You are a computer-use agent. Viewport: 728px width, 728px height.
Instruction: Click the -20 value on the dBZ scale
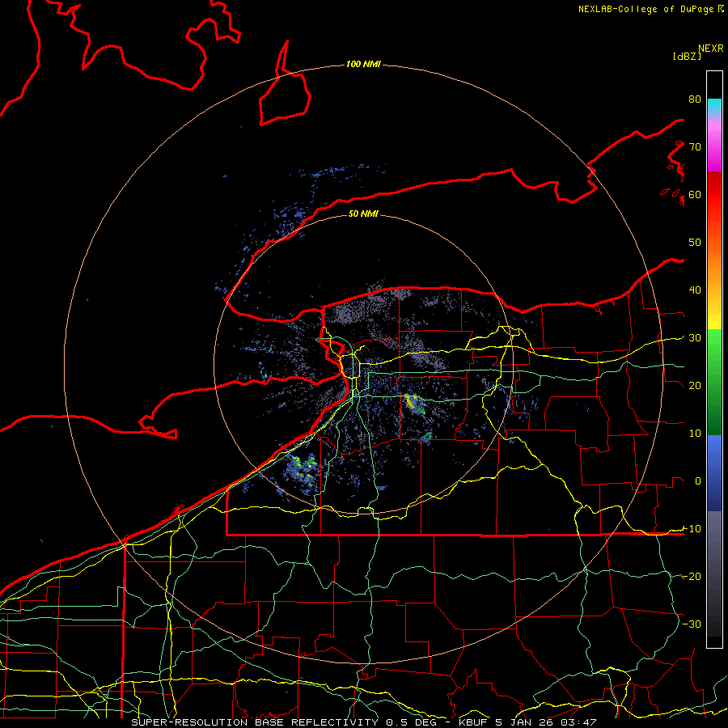click(692, 577)
